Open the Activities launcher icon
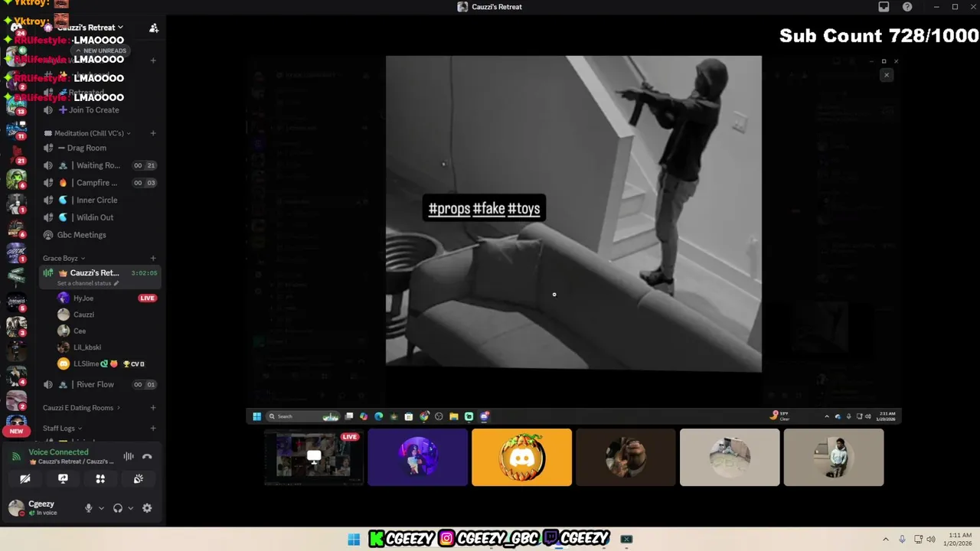The width and height of the screenshot is (980, 551). click(x=100, y=478)
